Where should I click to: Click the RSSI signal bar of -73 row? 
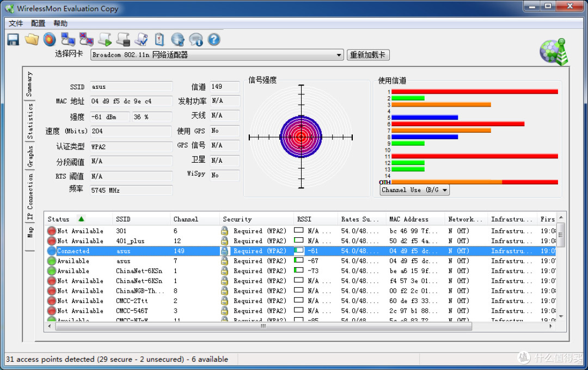tap(299, 270)
